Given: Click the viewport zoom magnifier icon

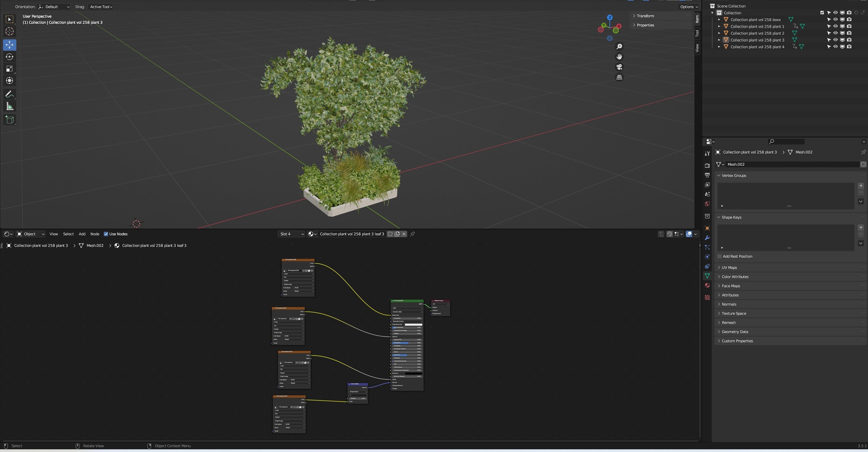Looking at the screenshot, I should click(619, 46).
